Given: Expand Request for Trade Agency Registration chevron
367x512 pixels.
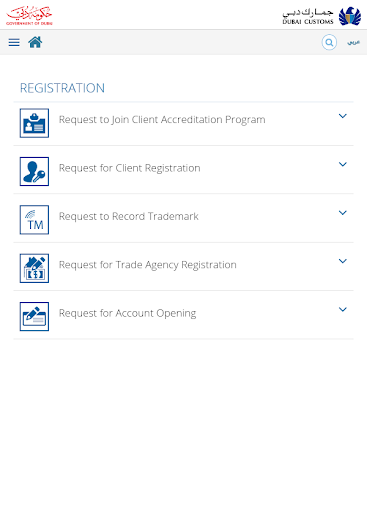Looking at the screenshot, I should (x=343, y=261).
